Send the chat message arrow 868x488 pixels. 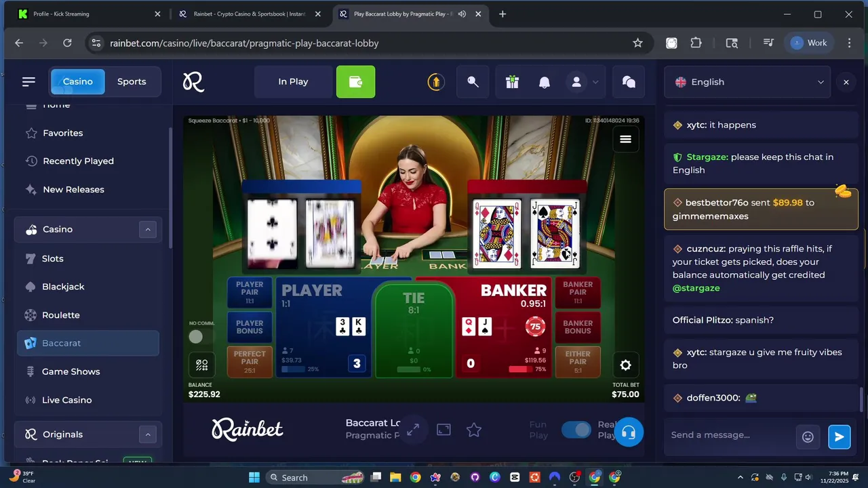[840, 436]
